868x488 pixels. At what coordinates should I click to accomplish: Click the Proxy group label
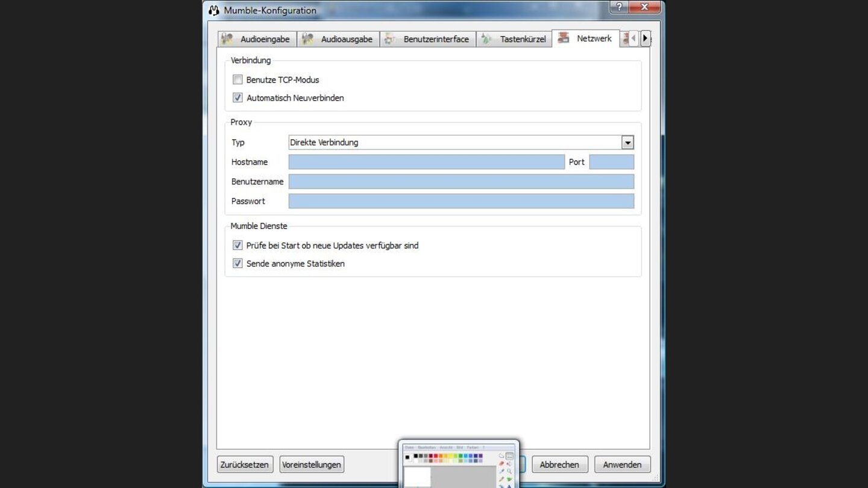(241, 122)
